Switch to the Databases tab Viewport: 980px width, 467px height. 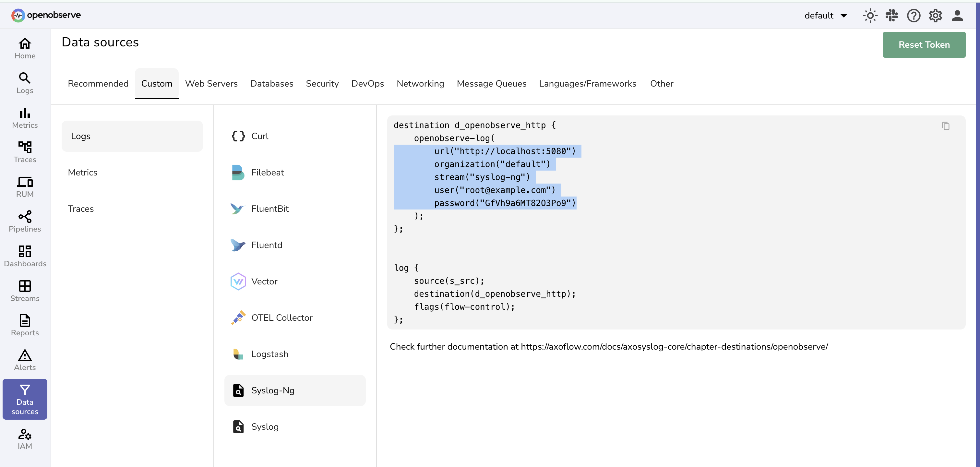tap(272, 83)
